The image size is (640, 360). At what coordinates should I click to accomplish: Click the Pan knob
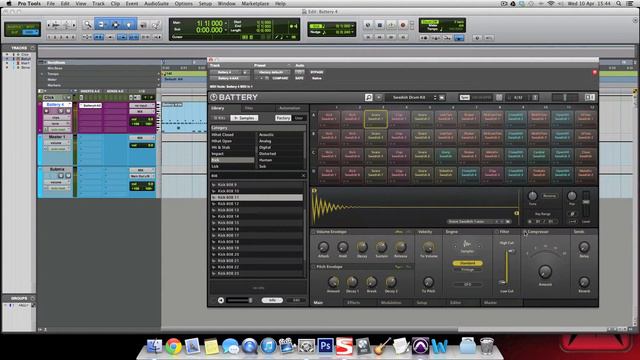(572, 196)
